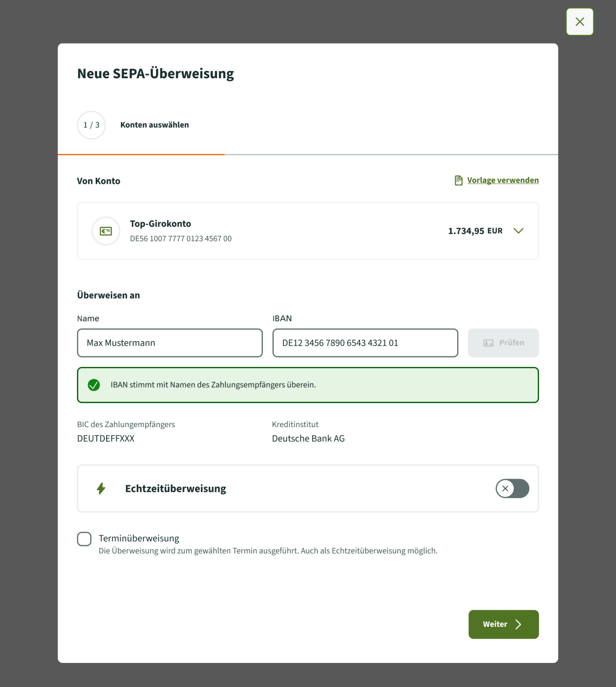Click the BIC value DEUTDEFFXXX

(x=106, y=439)
